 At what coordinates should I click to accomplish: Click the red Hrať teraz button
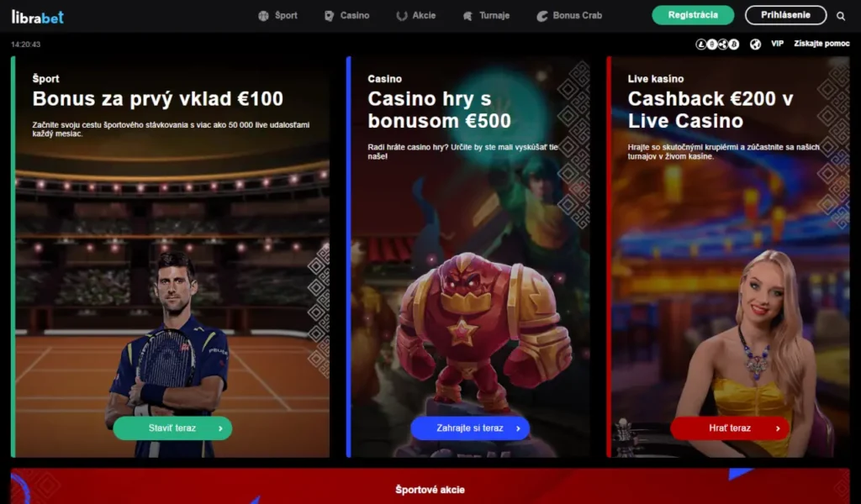[730, 428]
